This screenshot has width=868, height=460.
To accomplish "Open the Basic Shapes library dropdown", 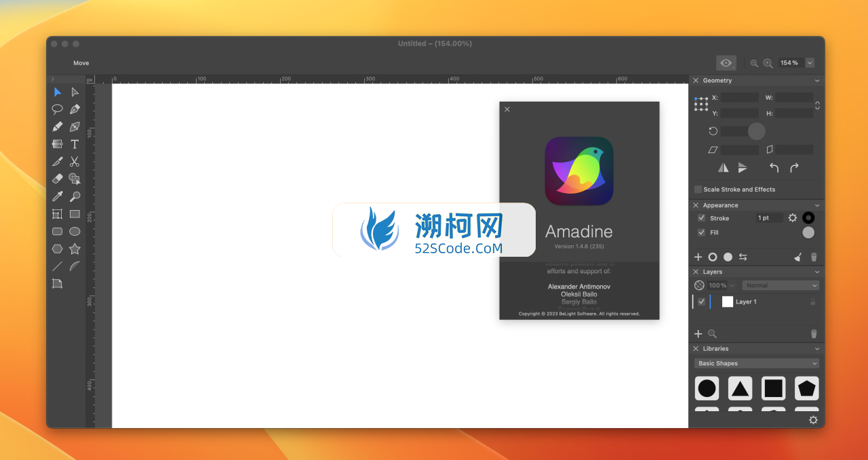I will tap(757, 364).
